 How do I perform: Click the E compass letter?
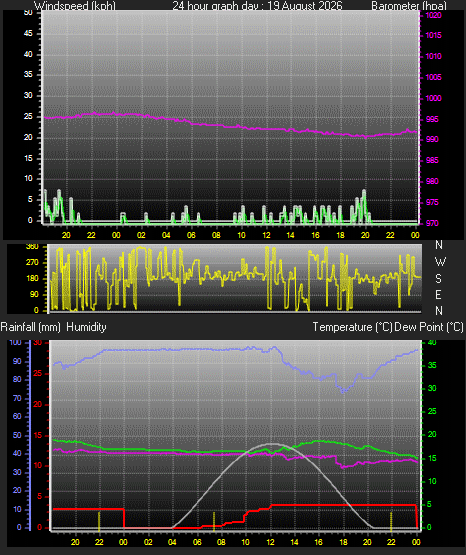pos(438,294)
